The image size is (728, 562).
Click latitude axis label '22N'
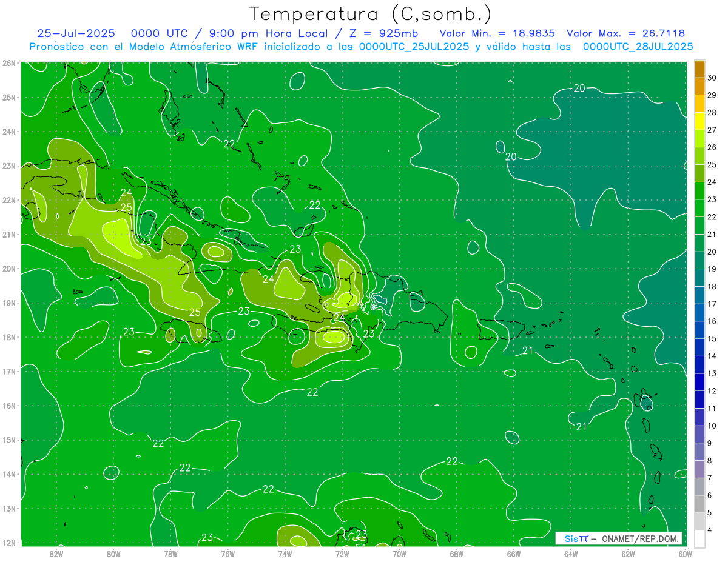pos(9,200)
